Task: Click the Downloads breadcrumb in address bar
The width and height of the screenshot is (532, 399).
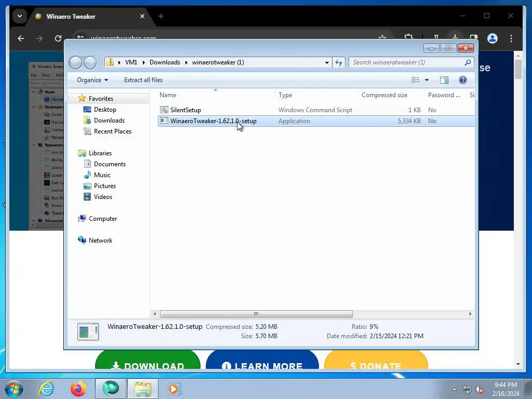Action: (165, 62)
